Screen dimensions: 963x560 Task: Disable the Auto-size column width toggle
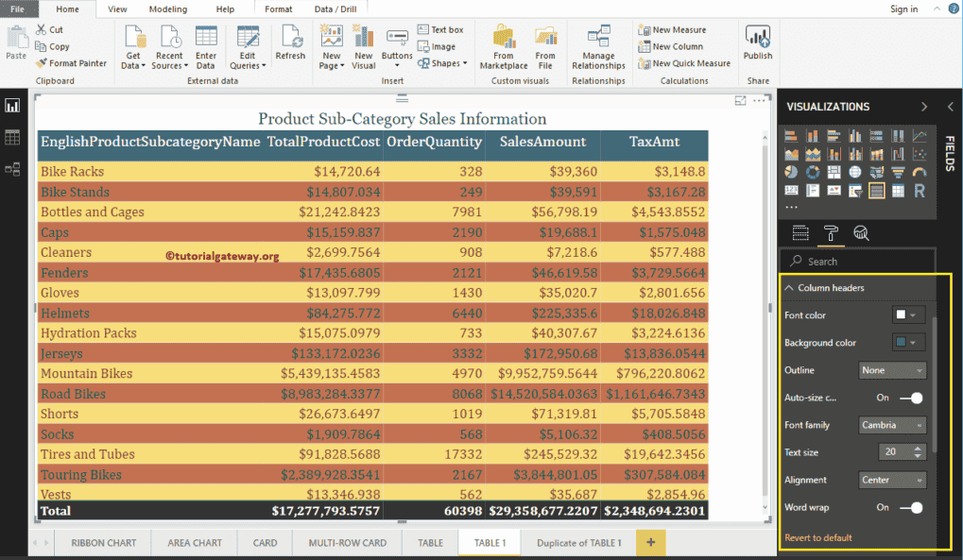coord(913,398)
